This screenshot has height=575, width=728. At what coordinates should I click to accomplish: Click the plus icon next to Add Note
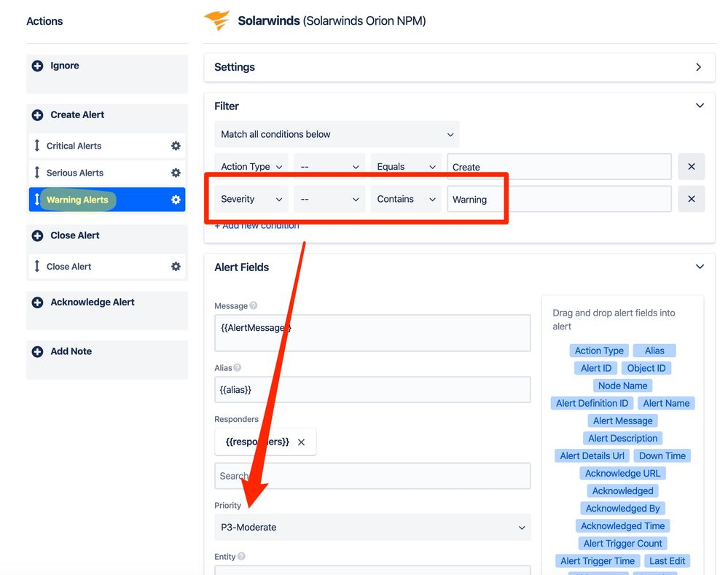click(38, 351)
